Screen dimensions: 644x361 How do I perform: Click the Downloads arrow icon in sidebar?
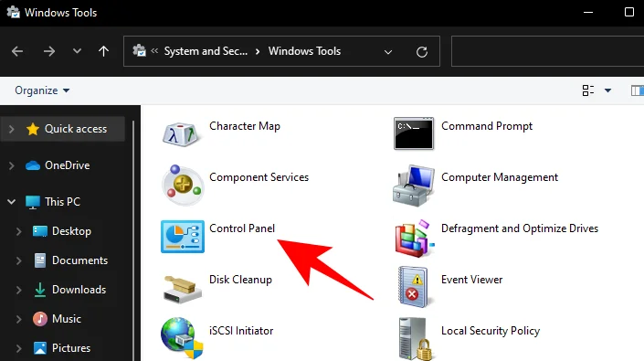tap(40, 290)
